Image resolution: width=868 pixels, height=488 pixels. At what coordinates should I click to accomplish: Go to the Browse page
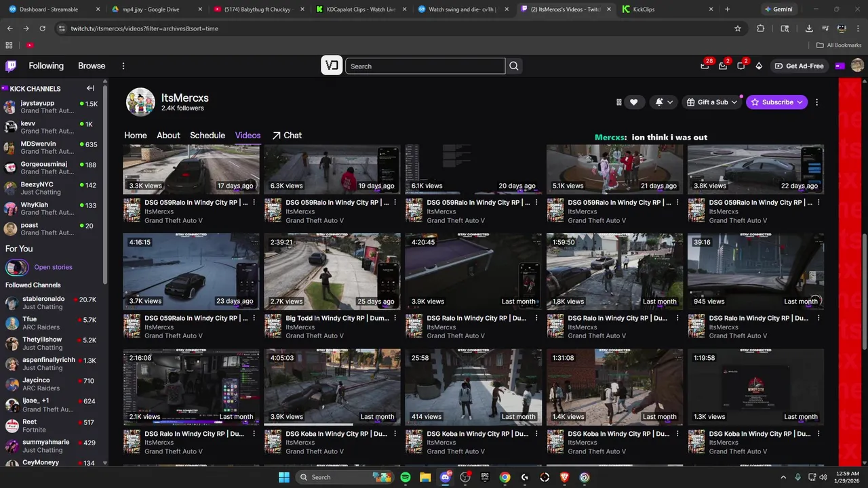[92, 66]
